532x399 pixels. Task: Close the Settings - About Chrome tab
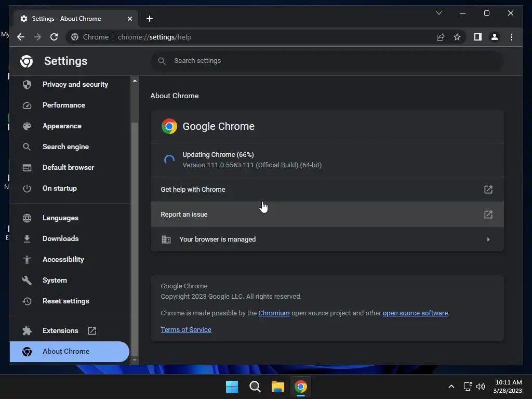pos(129,19)
